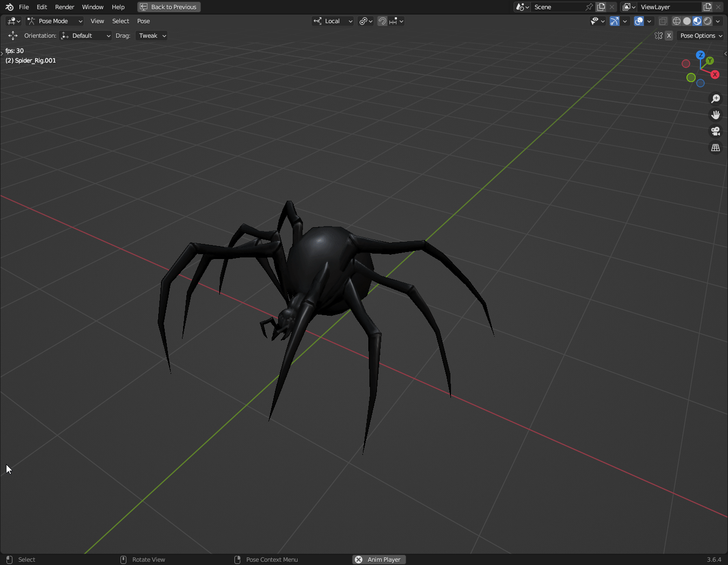Open the File menu
Image resolution: width=728 pixels, height=565 pixels.
[x=24, y=7]
